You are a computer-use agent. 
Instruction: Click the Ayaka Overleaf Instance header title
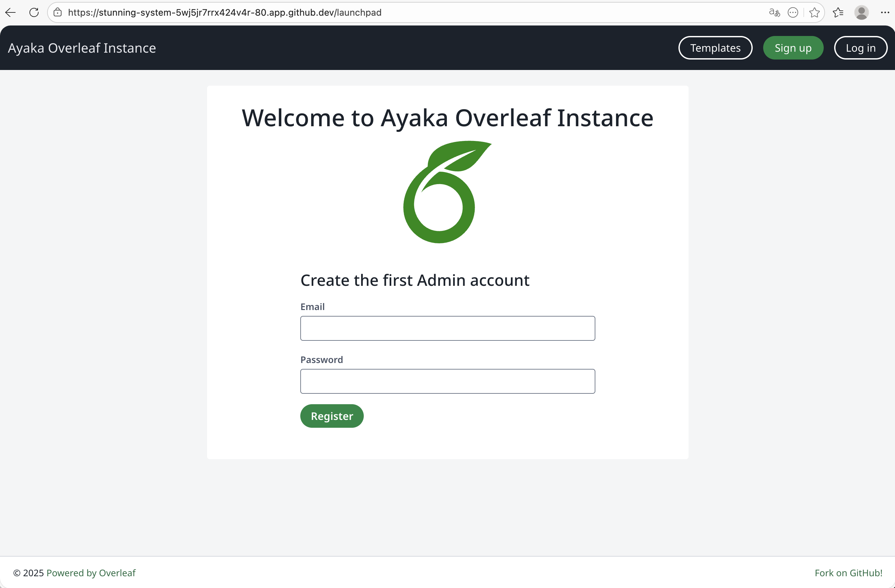coord(82,48)
